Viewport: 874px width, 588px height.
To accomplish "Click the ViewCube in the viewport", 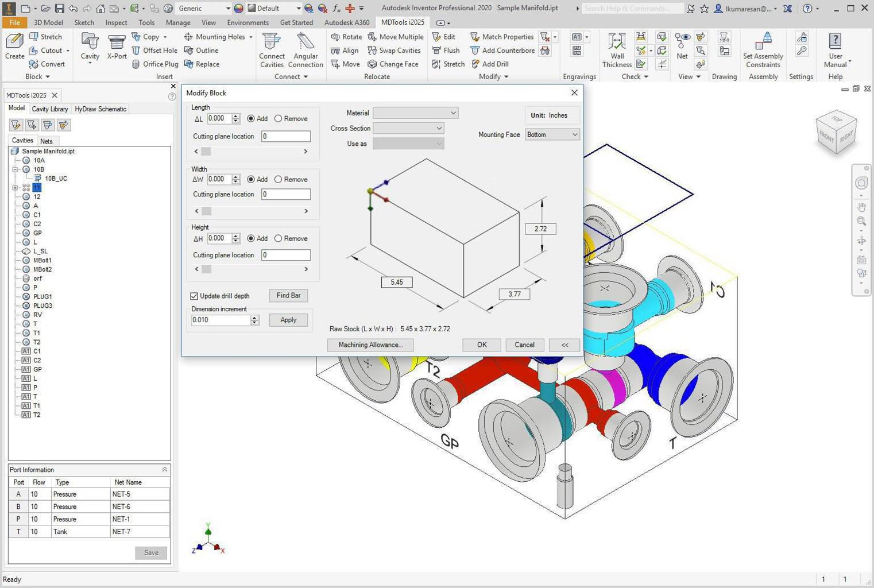I will pyautogui.click(x=836, y=131).
